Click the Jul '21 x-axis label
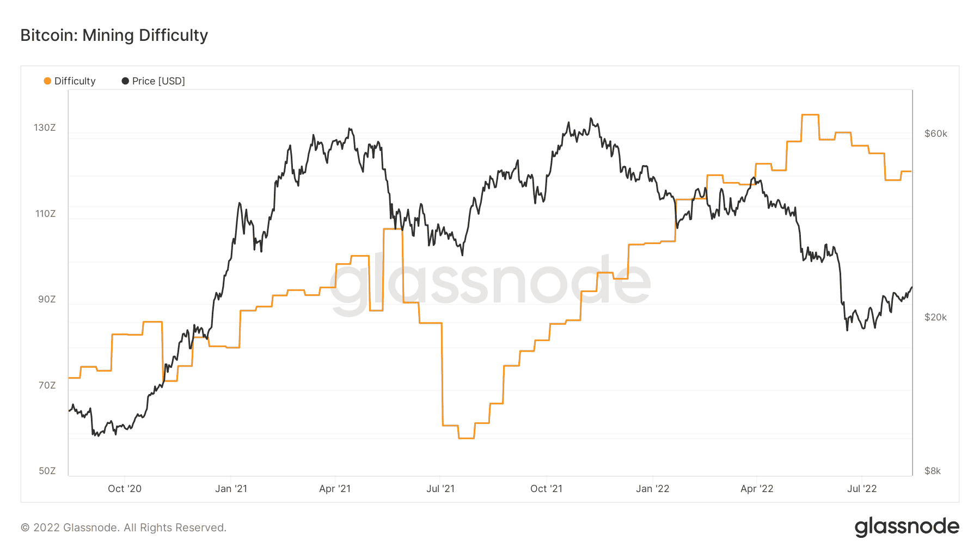Viewport: 980px width, 552px height. click(x=440, y=489)
